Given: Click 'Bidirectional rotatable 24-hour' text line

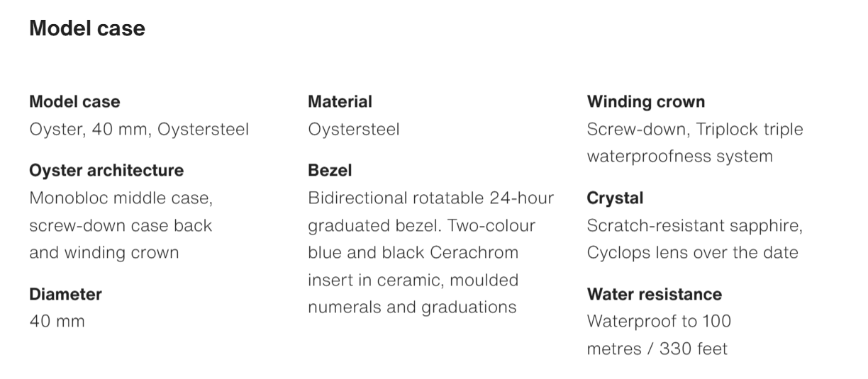Looking at the screenshot, I should click(x=431, y=198).
